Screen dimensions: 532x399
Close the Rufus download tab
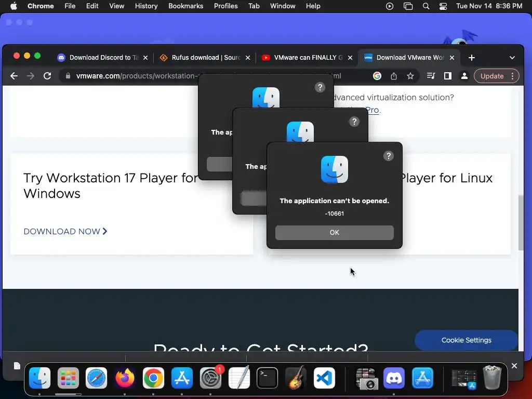tap(248, 58)
